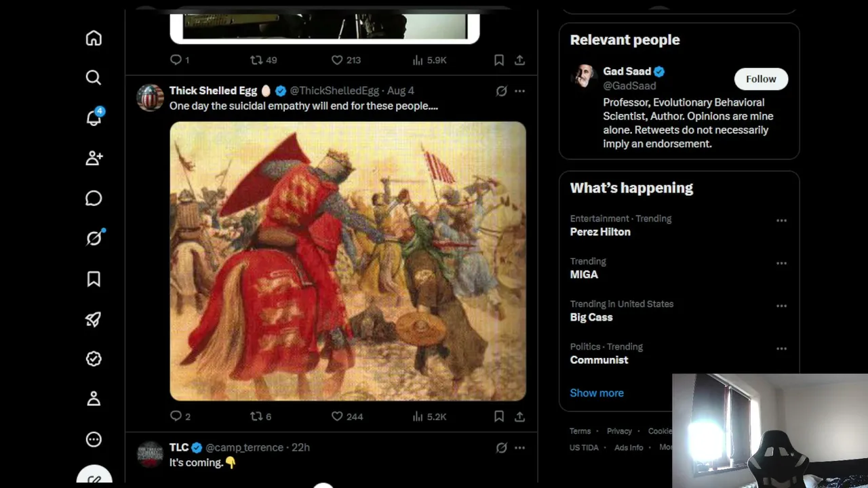Open the 22h timestamp on TLC's post
This screenshot has width=868, height=488.
coord(300,447)
